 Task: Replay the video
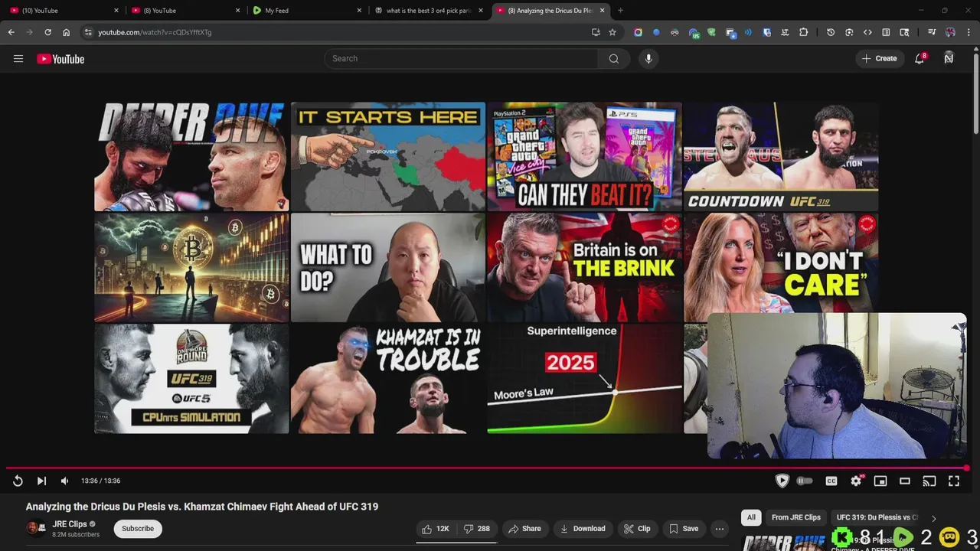tap(18, 481)
